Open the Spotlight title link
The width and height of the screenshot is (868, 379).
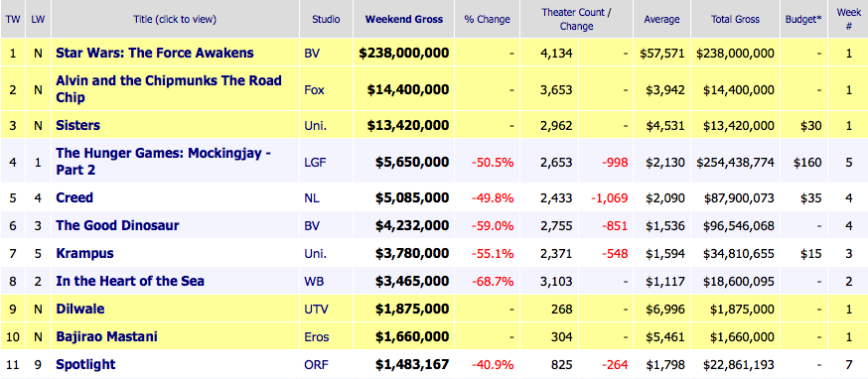pos(85,365)
